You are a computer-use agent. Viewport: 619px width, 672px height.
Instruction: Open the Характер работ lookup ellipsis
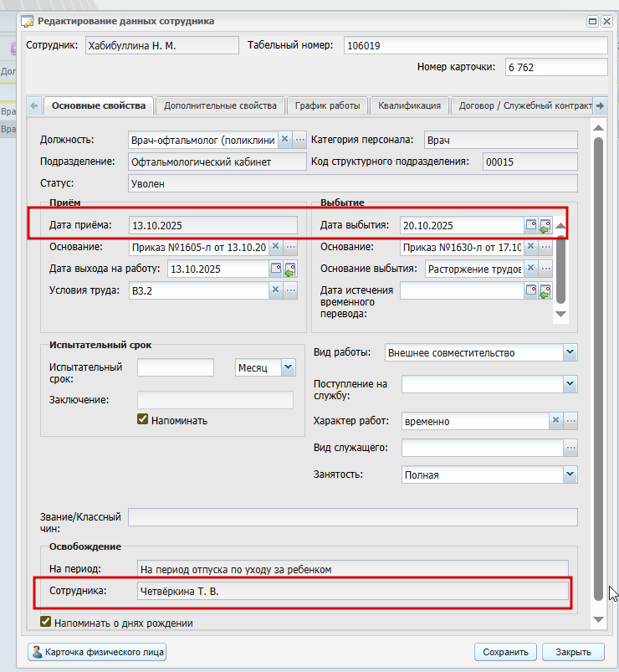tap(570, 420)
